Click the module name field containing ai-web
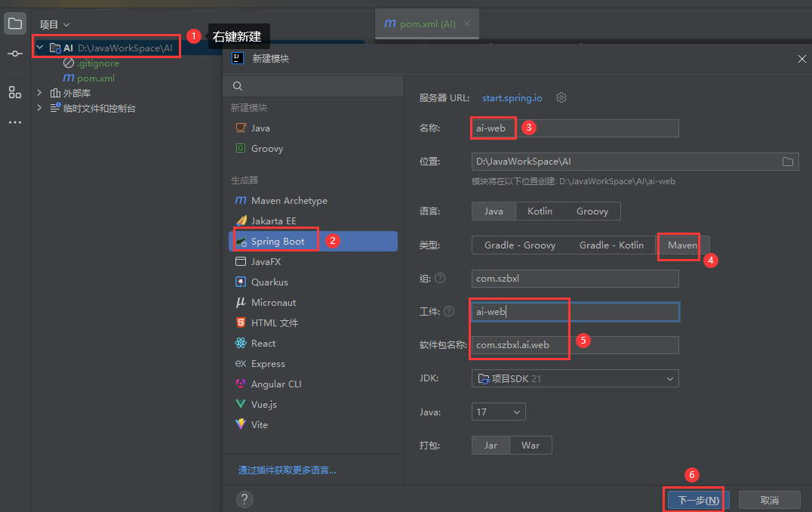812x512 pixels. (x=575, y=128)
